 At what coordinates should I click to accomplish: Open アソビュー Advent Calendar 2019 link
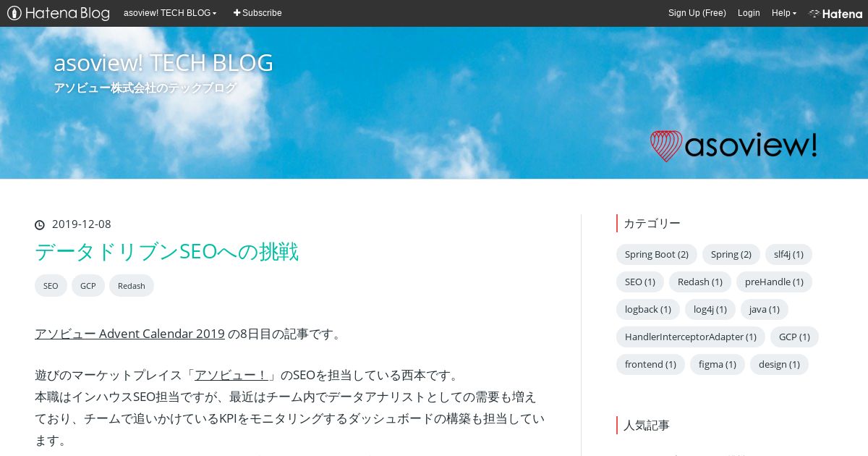click(129, 334)
